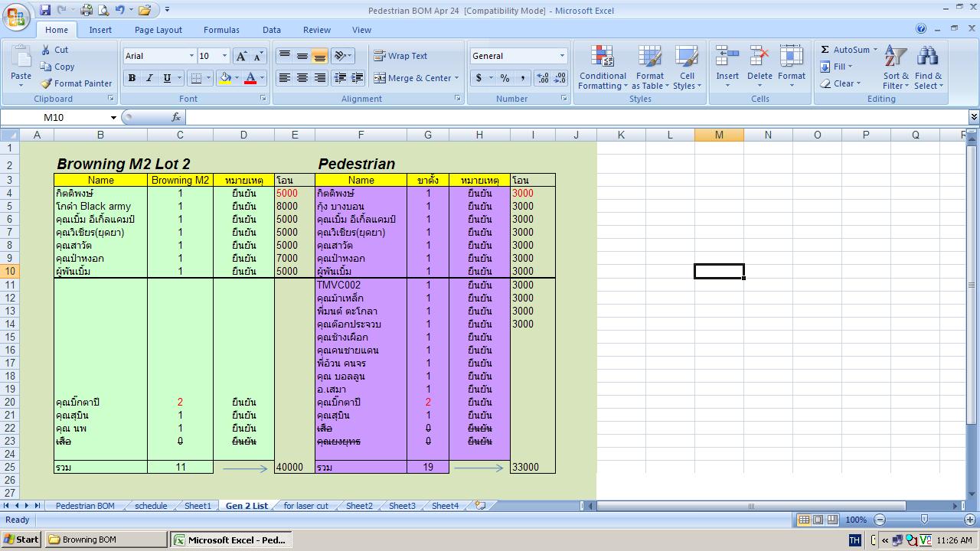Screen dimensions: 980x551
Task: Click the AutoSum button
Action: [845, 50]
